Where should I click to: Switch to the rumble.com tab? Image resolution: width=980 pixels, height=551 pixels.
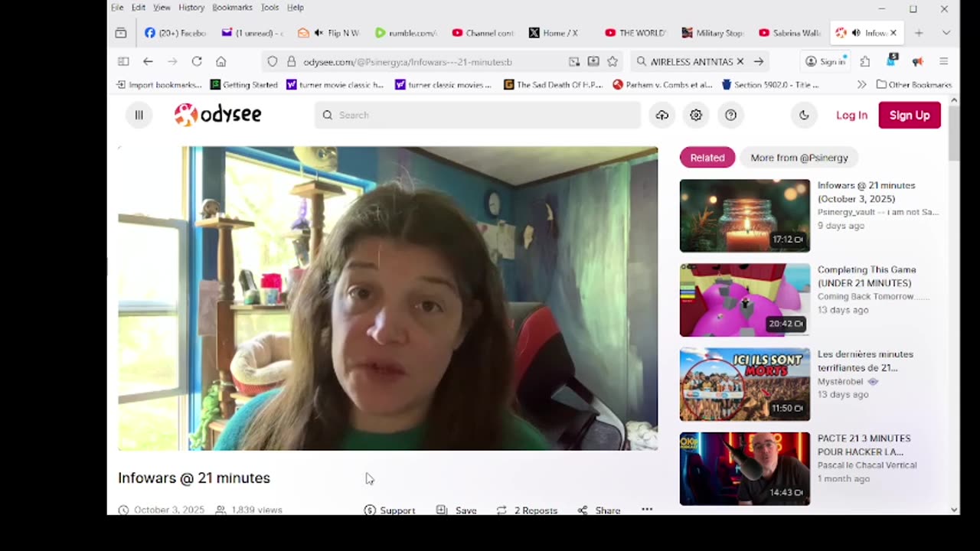pos(406,33)
